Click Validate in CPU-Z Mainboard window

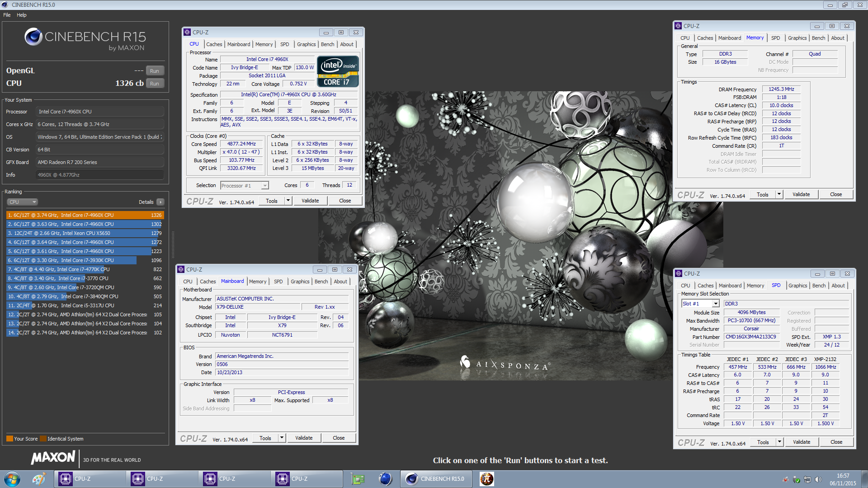[304, 438]
